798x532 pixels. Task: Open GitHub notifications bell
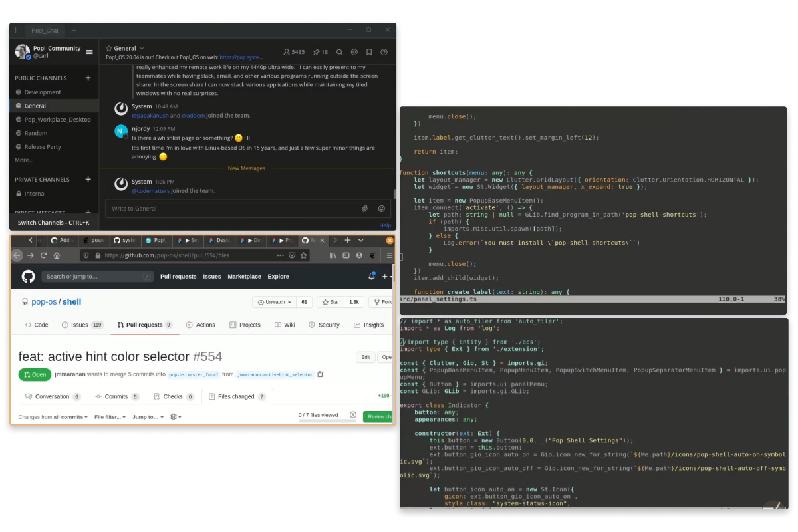click(x=372, y=277)
